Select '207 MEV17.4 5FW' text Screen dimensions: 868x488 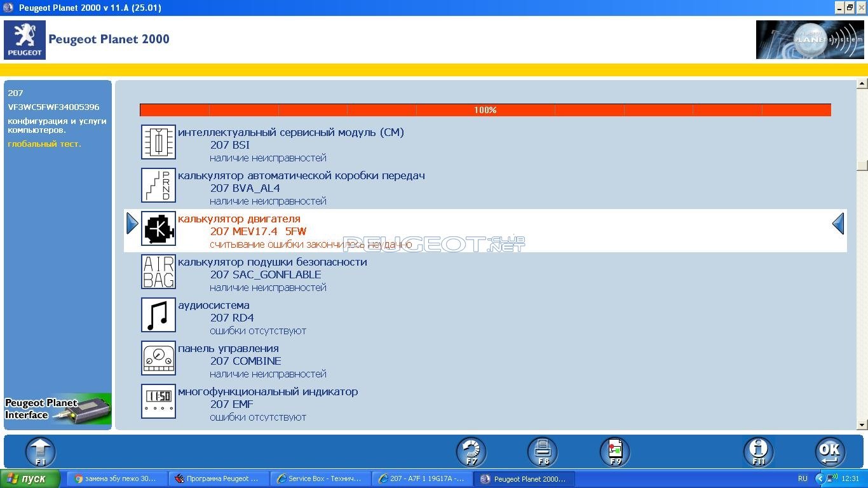coord(258,232)
